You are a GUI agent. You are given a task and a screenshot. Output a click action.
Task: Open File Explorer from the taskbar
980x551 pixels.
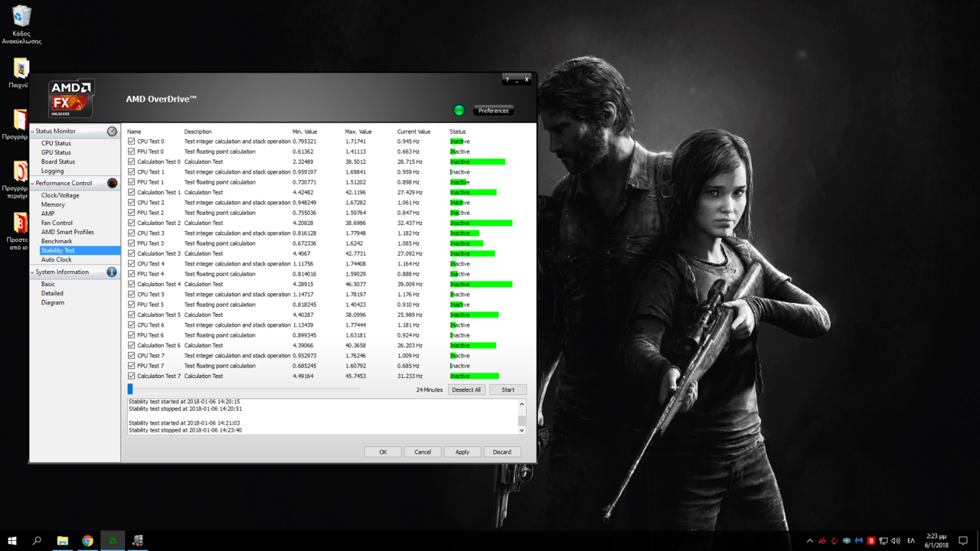[x=63, y=540]
